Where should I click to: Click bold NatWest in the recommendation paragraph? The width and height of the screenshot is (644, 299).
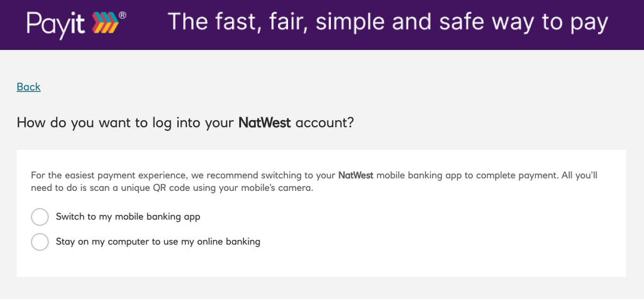click(x=356, y=176)
